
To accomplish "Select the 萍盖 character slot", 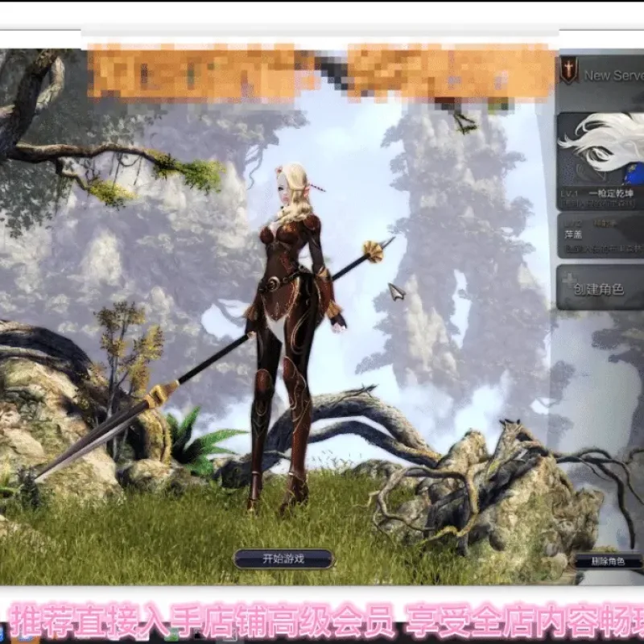I will [601, 235].
